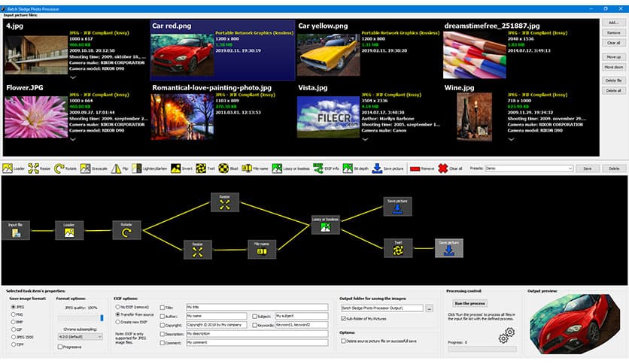This screenshot has width=629, height=364.
Task: Delete the preset with the Delete button
Action: click(614, 168)
